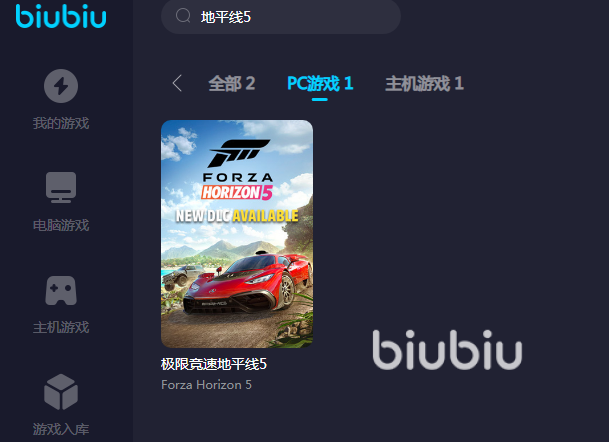This screenshot has width=609, height=442.
Task: Select the 电脑游戏 monitor icon
Action: 61,187
